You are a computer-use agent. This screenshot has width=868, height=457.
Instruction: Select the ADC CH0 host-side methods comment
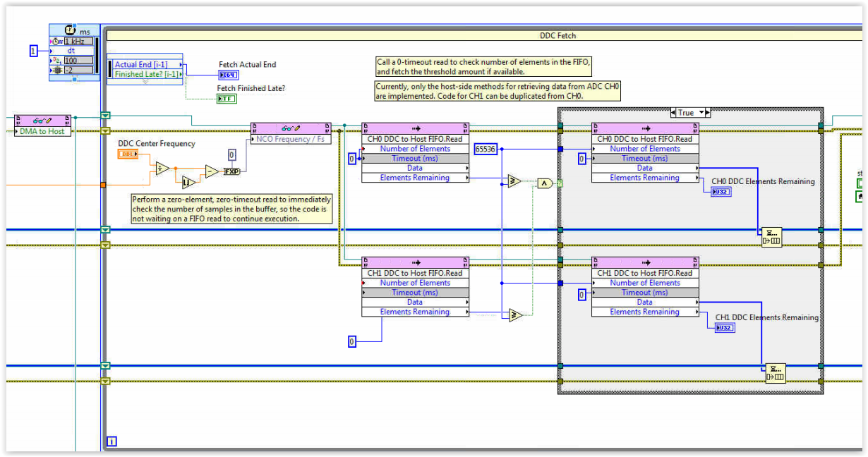point(498,91)
